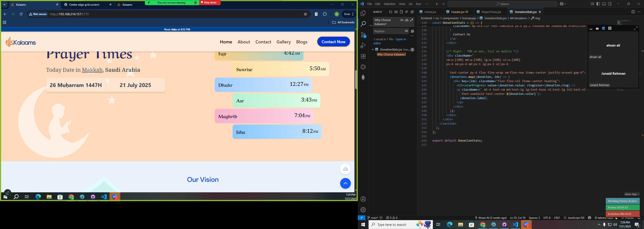The width and height of the screenshot is (644, 229).
Task: Click Contact Now button on Kalaams site
Action: pyautogui.click(x=333, y=42)
